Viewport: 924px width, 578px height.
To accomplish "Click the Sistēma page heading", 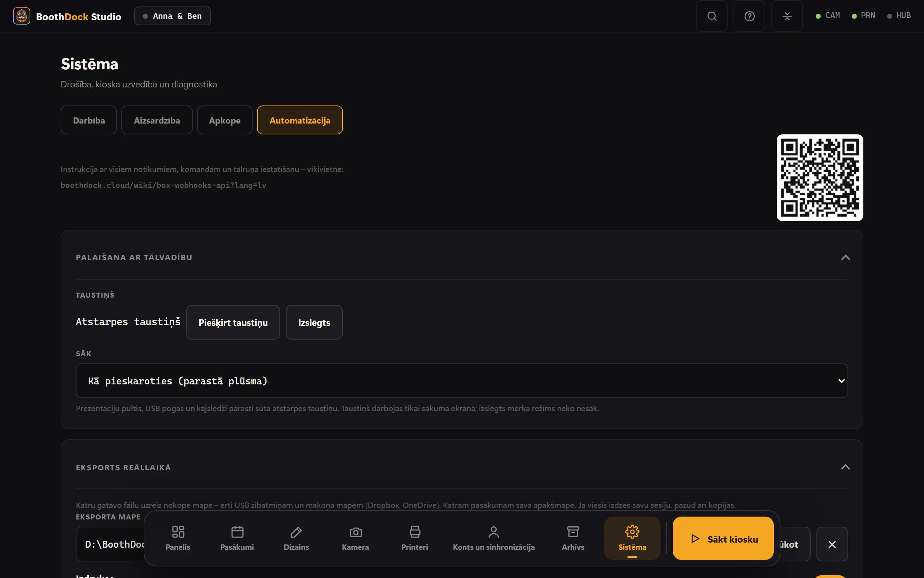I will (x=90, y=64).
